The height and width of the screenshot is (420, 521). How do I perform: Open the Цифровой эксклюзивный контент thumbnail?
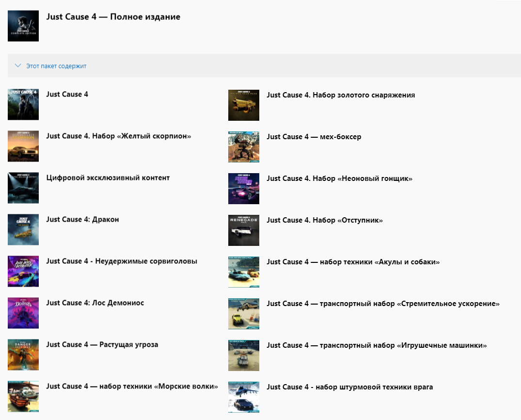click(x=23, y=188)
